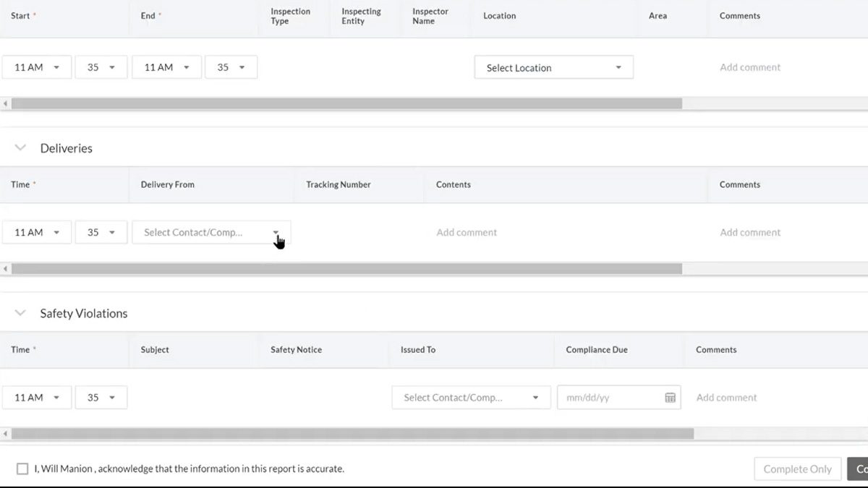Open the Delivery From contact dropdown
Viewport: 868px width, 488px height.
tap(210, 232)
